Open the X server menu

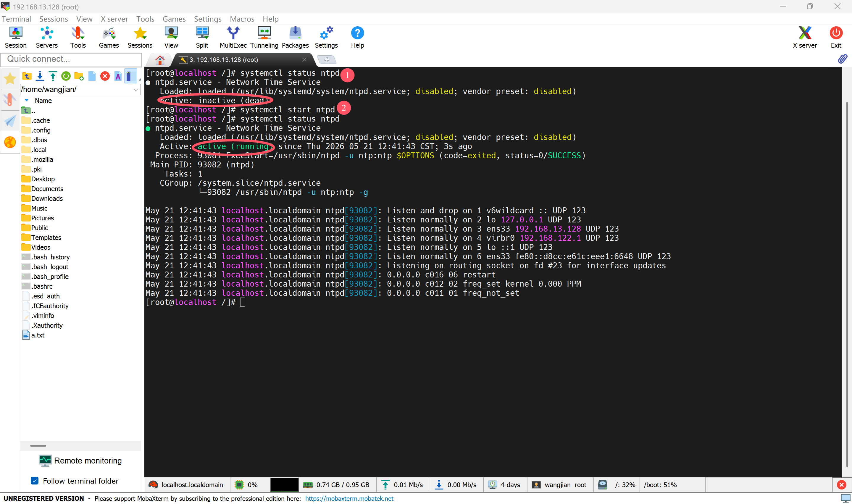click(114, 19)
